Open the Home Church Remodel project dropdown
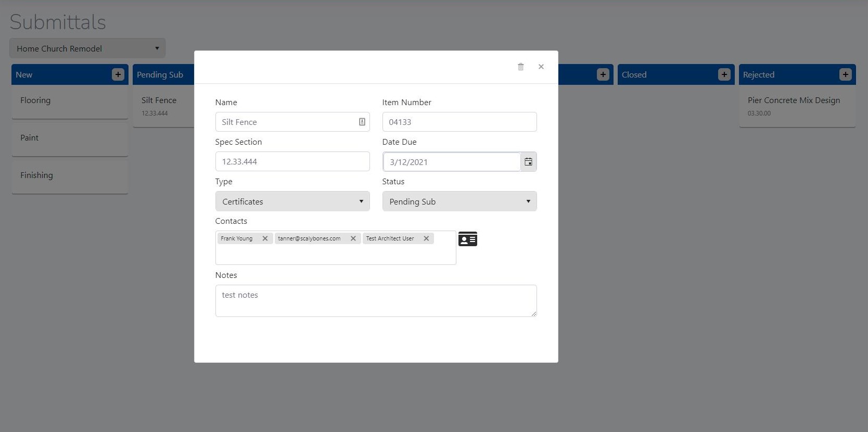 pos(87,48)
